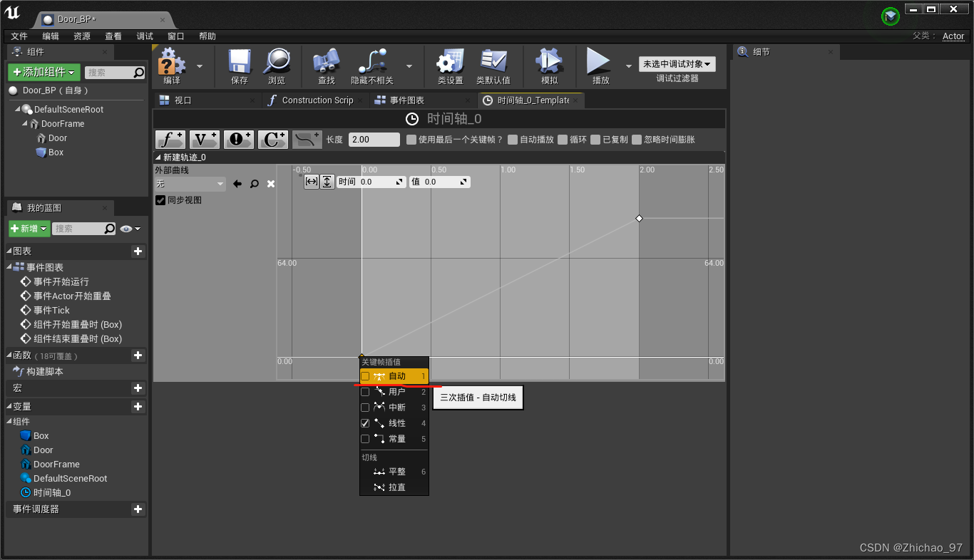974x560 pixels.
Task: Open the Add Component (添加组件) dropdown
Action: pyautogui.click(x=44, y=72)
